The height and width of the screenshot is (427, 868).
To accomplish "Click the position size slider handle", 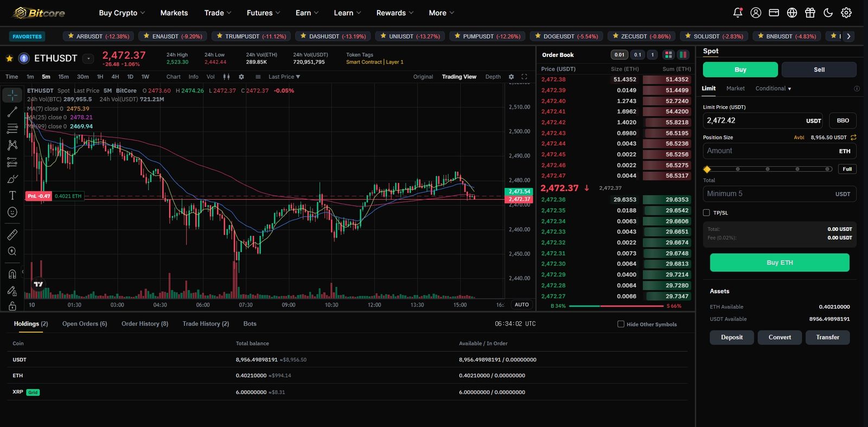I will (707, 169).
